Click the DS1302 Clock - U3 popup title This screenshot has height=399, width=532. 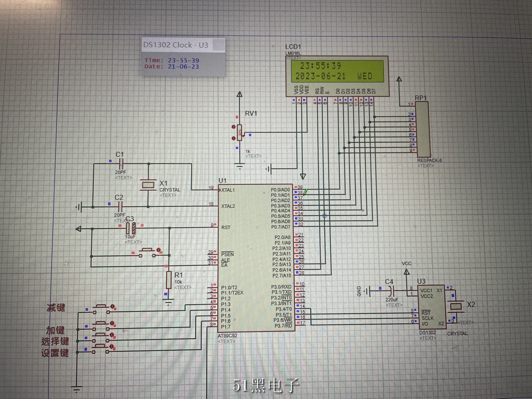(x=176, y=45)
